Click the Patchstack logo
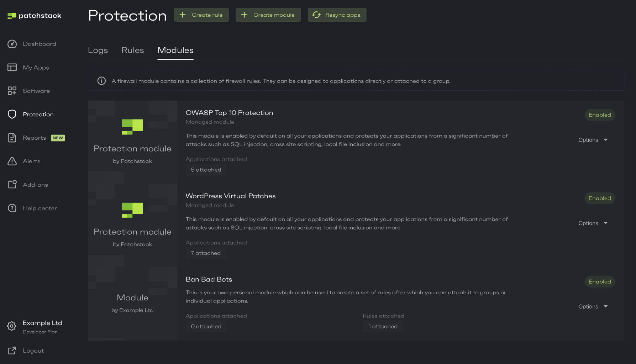This screenshot has height=364, width=636. (x=34, y=16)
